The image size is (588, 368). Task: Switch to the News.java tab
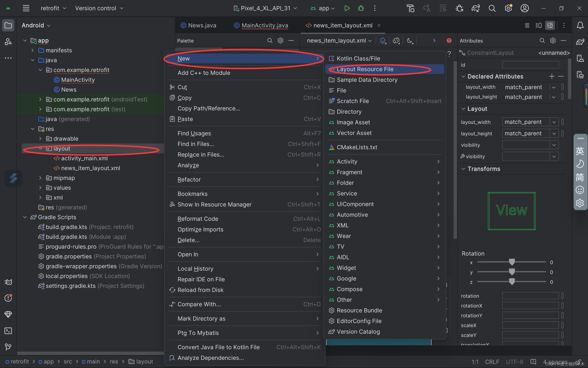point(198,25)
